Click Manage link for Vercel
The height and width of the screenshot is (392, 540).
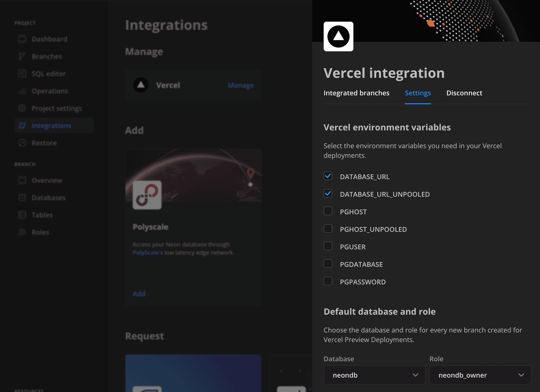coord(241,85)
